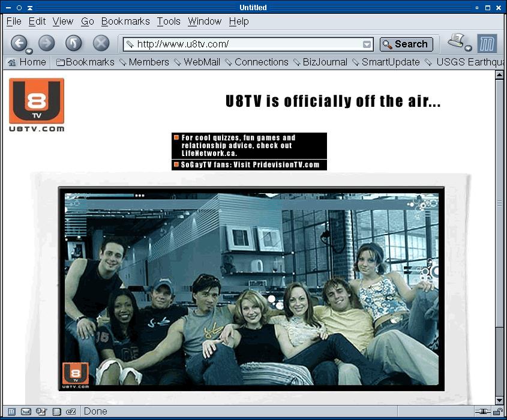This screenshot has height=420, width=507.
Task: Click the small U8TV logo in the photo corner
Action: pyautogui.click(x=76, y=375)
